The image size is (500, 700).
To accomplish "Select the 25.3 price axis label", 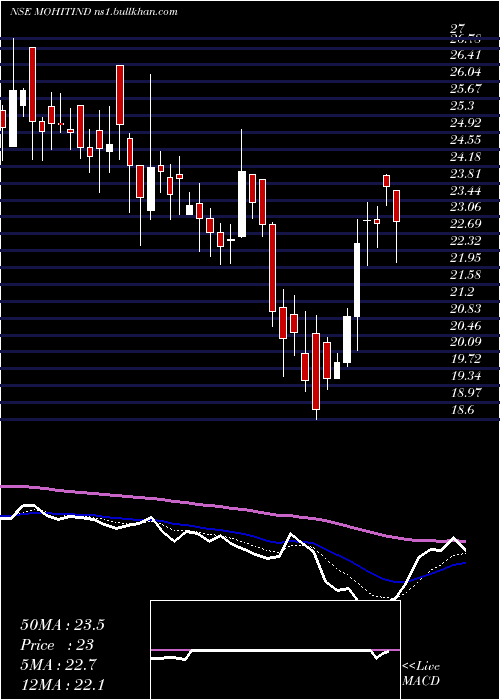I will pos(462,106).
